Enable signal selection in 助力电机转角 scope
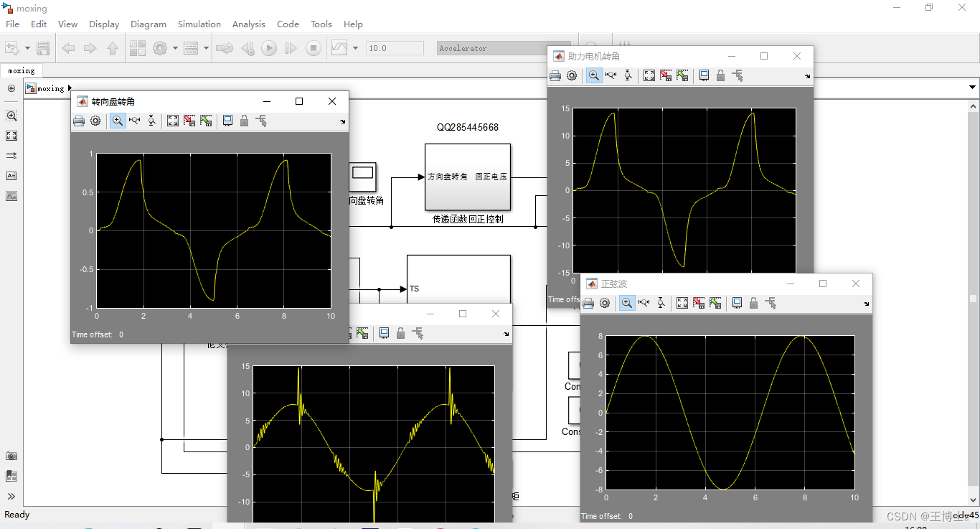 [x=738, y=75]
